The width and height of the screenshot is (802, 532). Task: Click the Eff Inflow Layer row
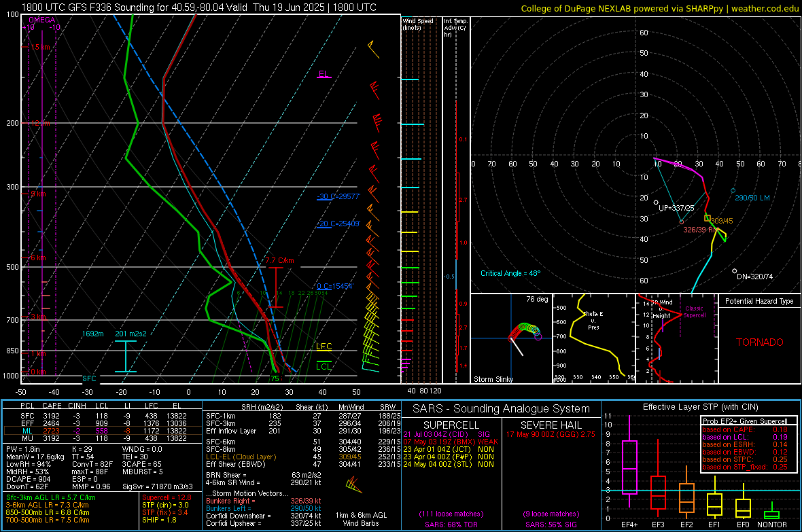point(304,431)
